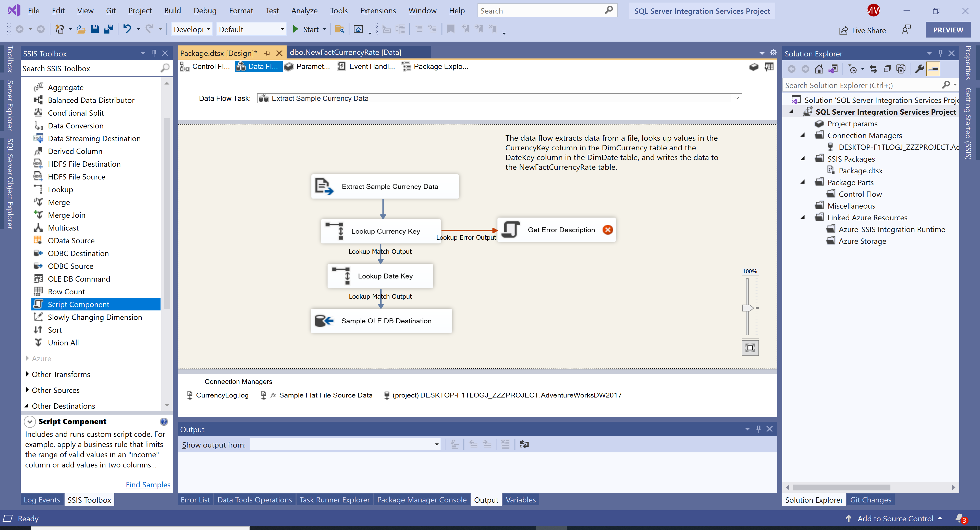This screenshot has height=530, width=980.
Task: Open the Show output from dropdown
Action: pyautogui.click(x=436, y=444)
